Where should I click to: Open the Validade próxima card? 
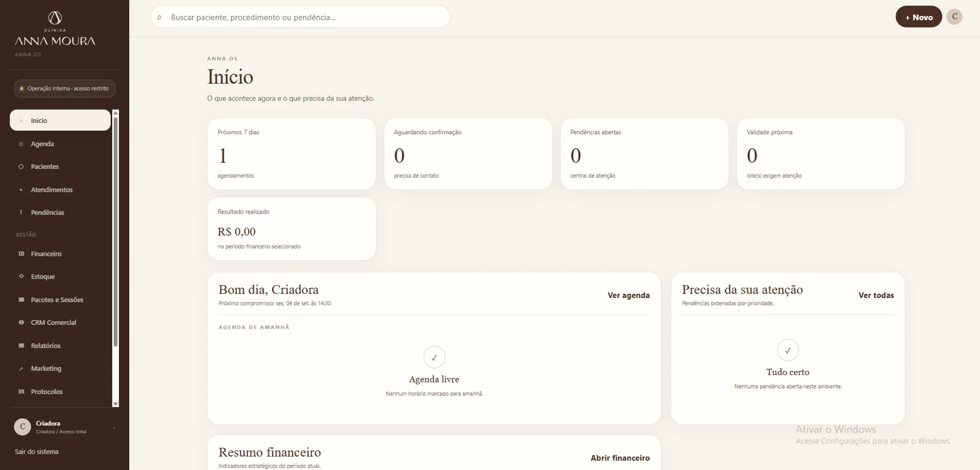tap(821, 154)
